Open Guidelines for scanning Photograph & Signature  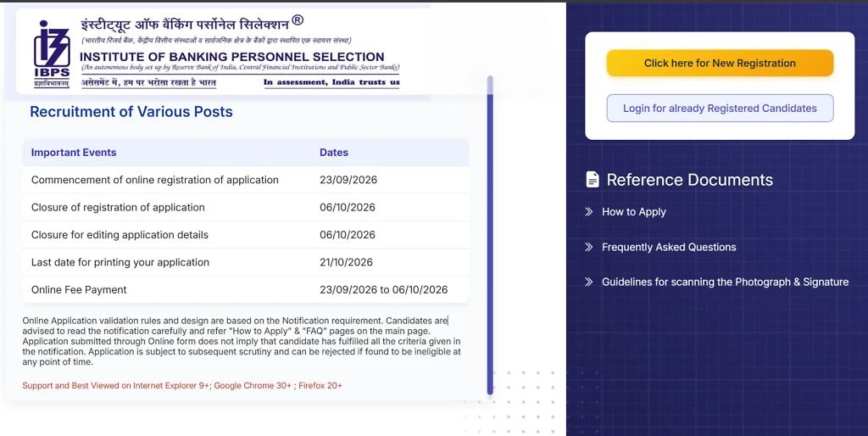pyautogui.click(x=726, y=282)
